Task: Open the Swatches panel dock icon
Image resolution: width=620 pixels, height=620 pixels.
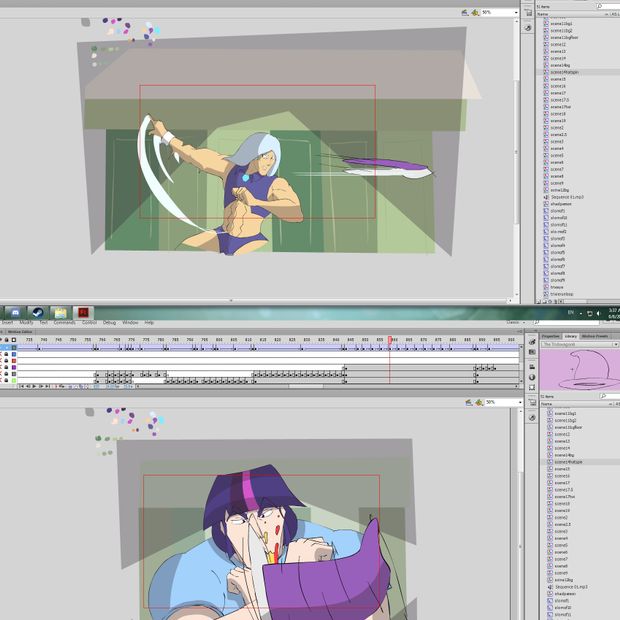Action: point(532,352)
